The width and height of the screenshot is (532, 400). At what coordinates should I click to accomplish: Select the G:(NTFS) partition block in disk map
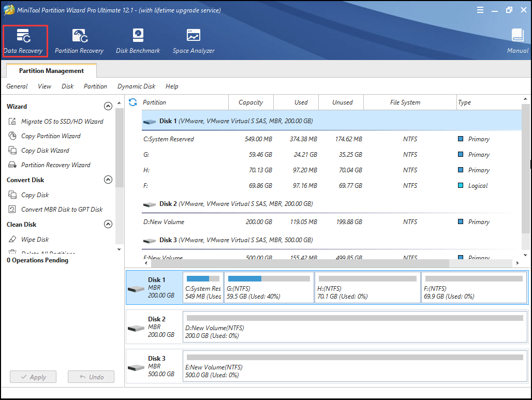(269, 287)
